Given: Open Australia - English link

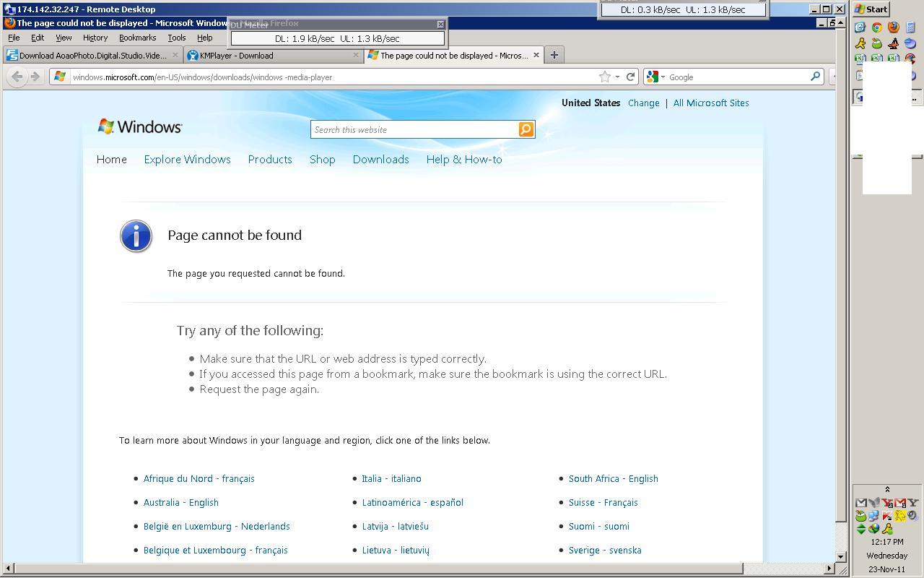Looking at the screenshot, I should coord(180,502).
